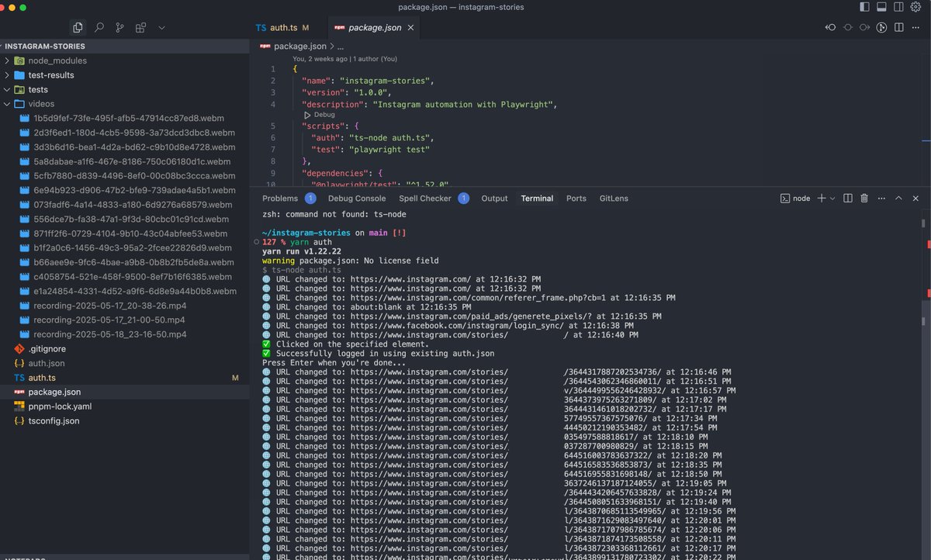Click the "yarn auth" command text in terminal

[x=311, y=242]
